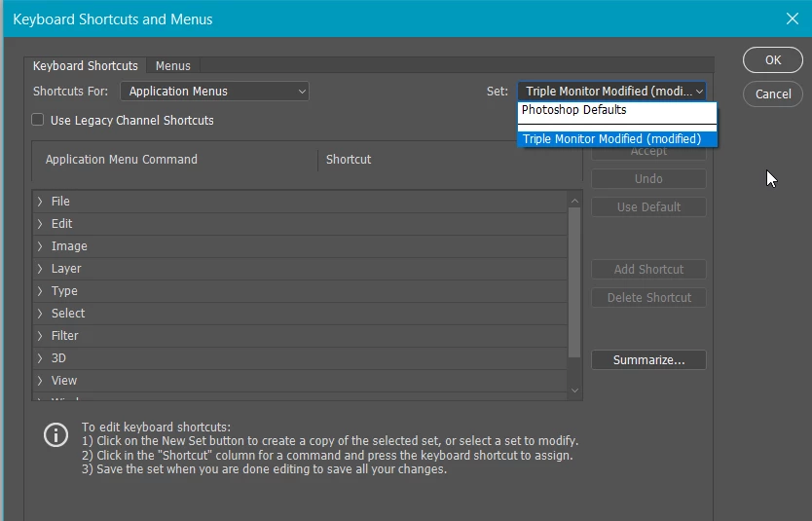The height and width of the screenshot is (521, 812).
Task: Click the Summarize... button
Action: click(x=648, y=360)
